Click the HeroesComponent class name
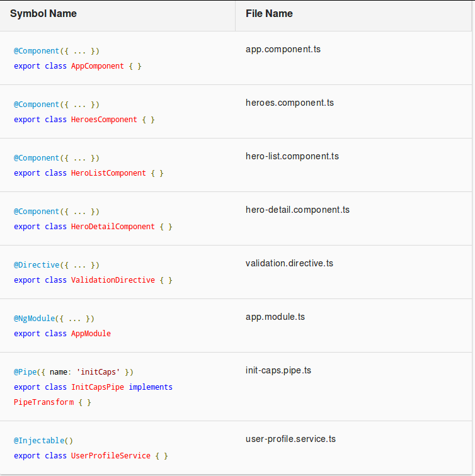This screenshot has height=476, width=475. 104,120
